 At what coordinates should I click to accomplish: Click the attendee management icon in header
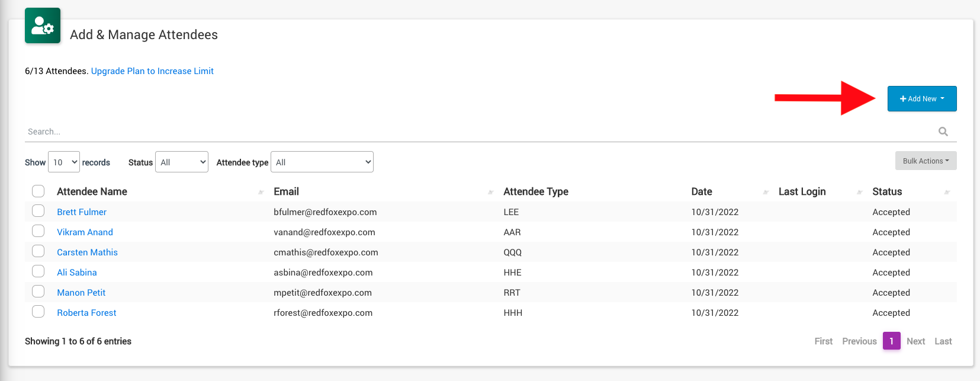click(43, 25)
